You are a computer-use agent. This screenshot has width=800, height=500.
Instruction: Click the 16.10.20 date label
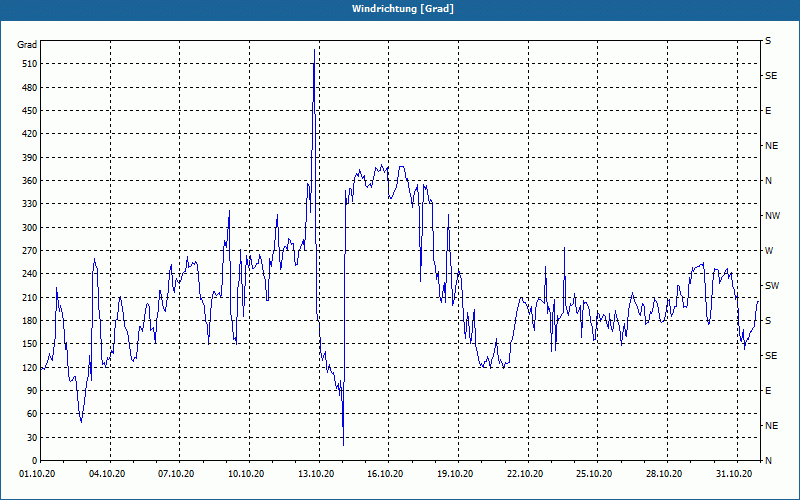385,474
